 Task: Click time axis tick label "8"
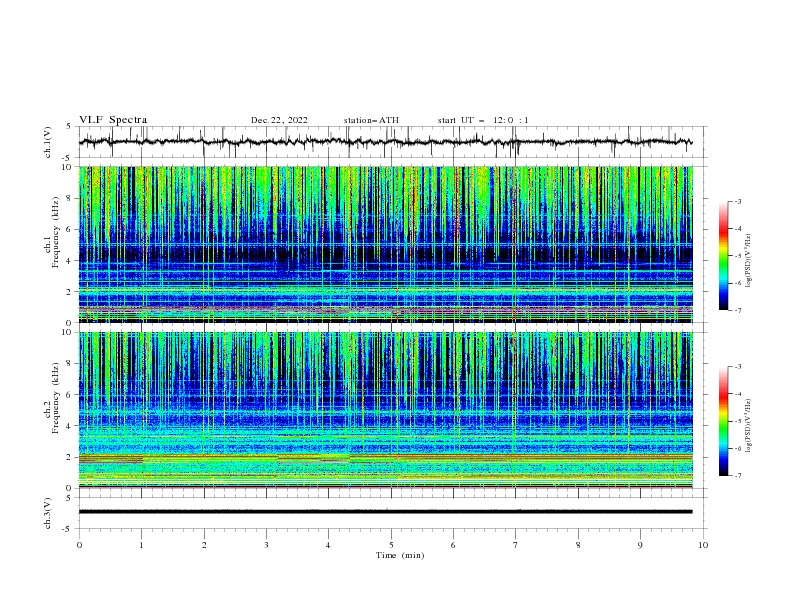tap(578, 545)
